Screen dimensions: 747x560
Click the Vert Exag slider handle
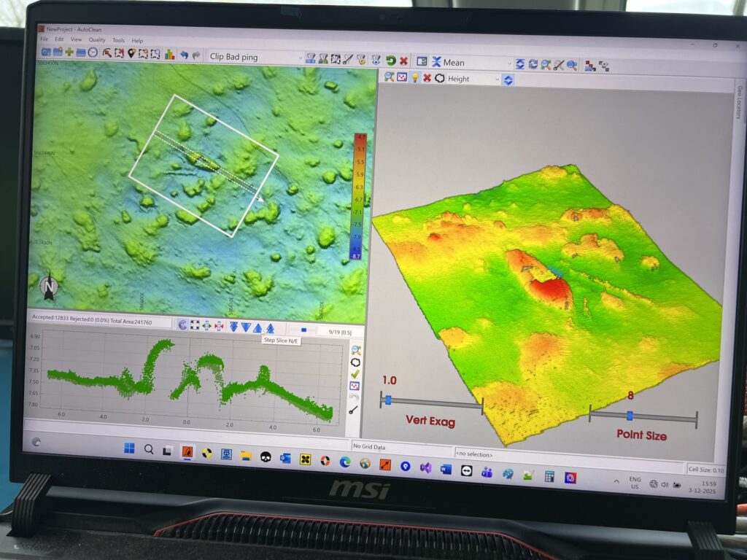pyautogui.click(x=388, y=400)
